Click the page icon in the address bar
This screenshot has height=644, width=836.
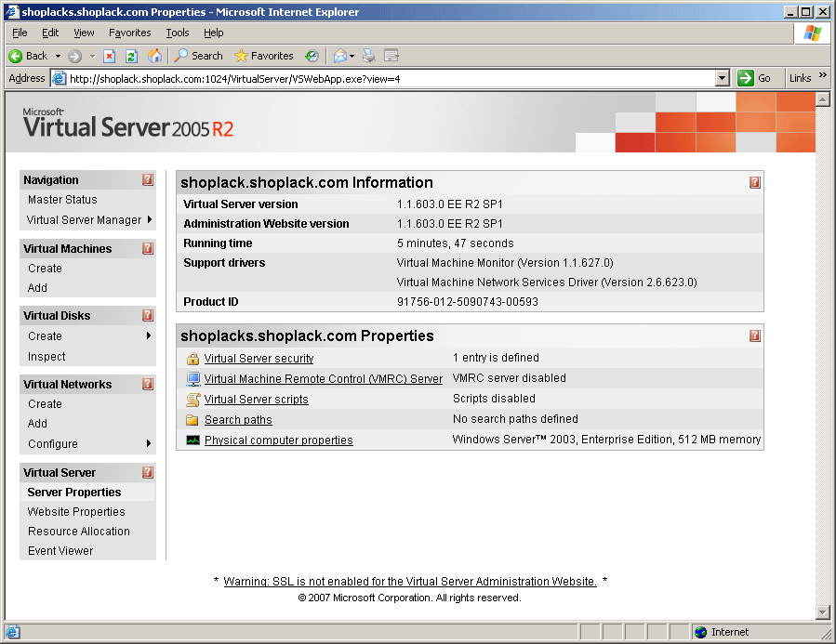click(59, 78)
